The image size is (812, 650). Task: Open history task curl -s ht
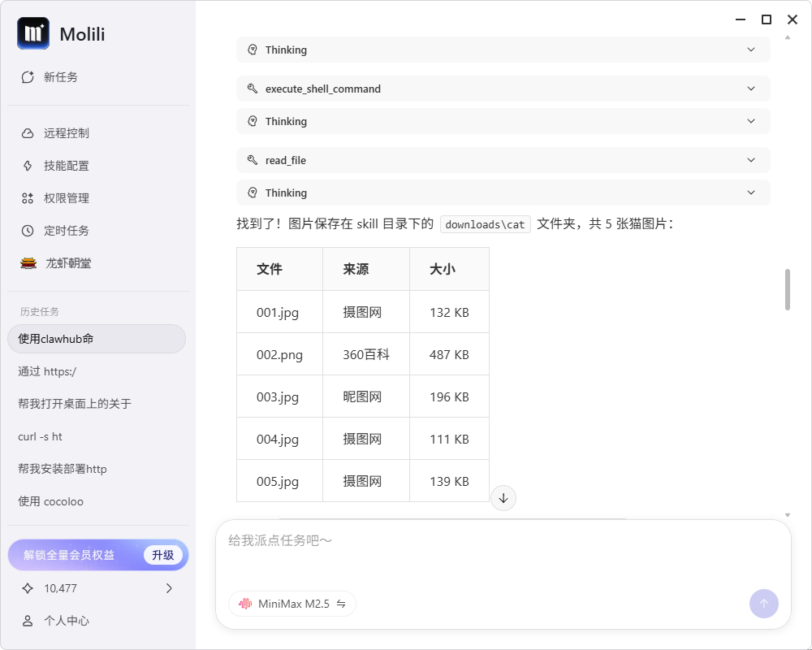[x=41, y=436]
